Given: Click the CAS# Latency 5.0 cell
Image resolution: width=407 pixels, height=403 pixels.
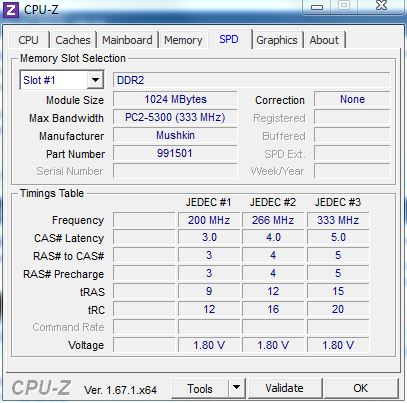Looking at the screenshot, I should pos(338,237).
